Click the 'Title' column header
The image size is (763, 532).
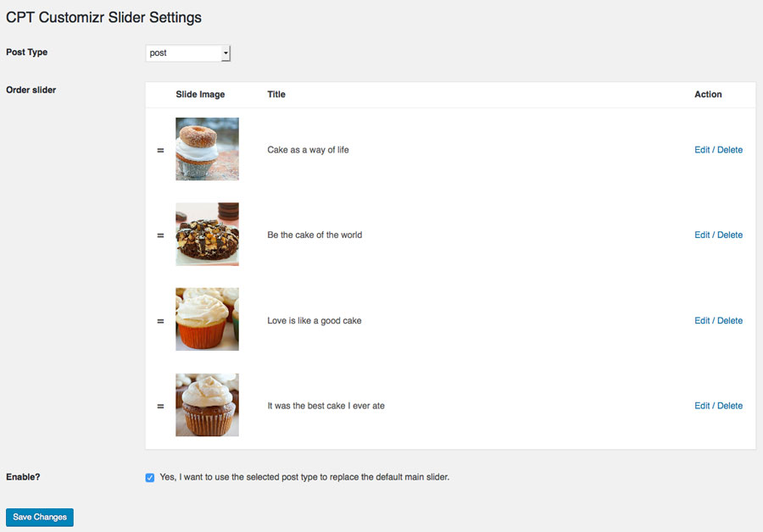click(276, 94)
